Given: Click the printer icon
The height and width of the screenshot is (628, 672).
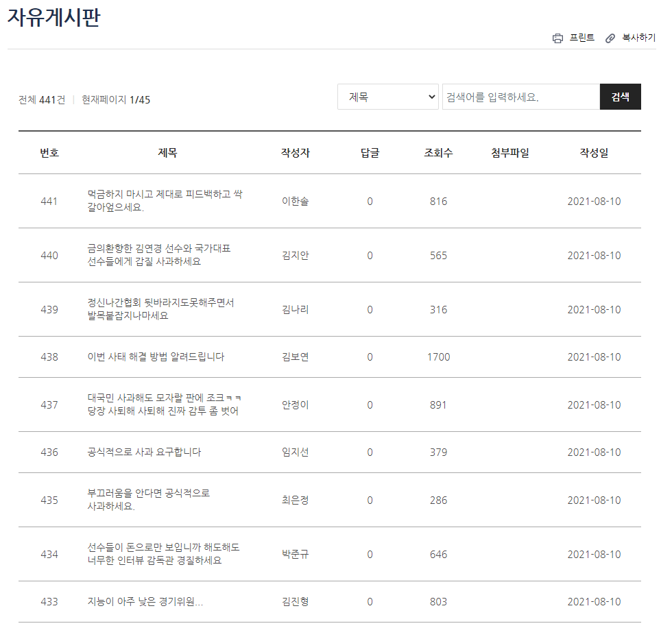Looking at the screenshot, I should coord(557,38).
